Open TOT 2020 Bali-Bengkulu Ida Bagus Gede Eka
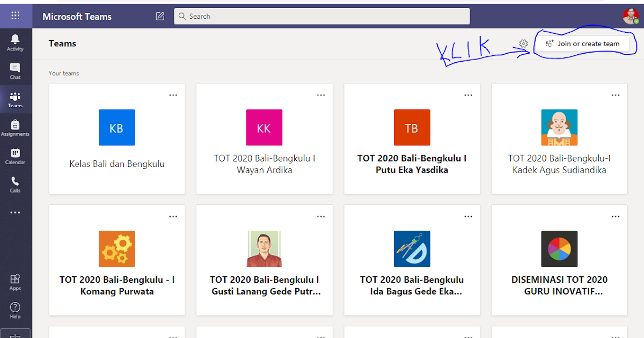This screenshot has width=644, height=338. coord(412,285)
